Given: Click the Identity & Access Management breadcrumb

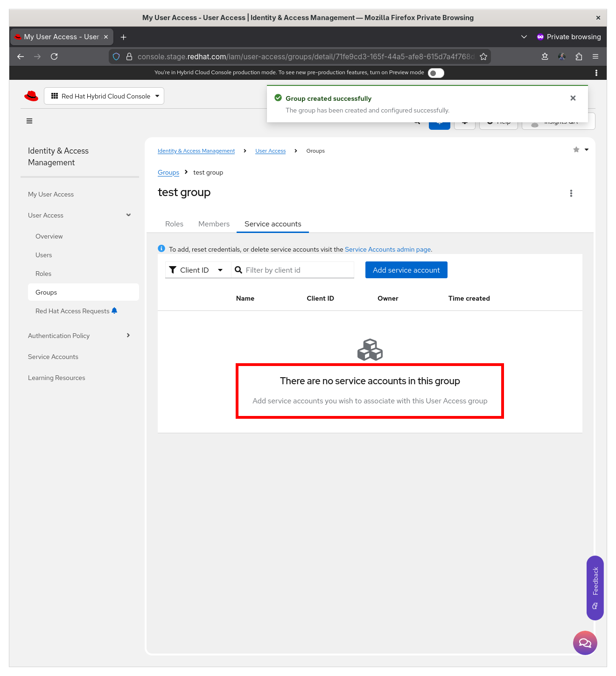Looking at the screenshot, I should pos(196,151).
